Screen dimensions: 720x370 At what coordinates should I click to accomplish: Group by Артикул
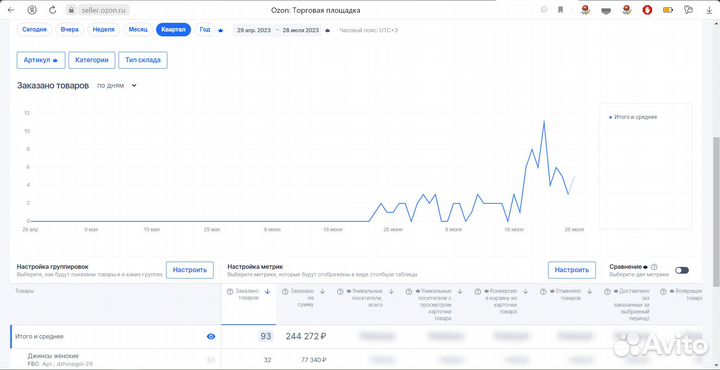(x=41, y=60)
